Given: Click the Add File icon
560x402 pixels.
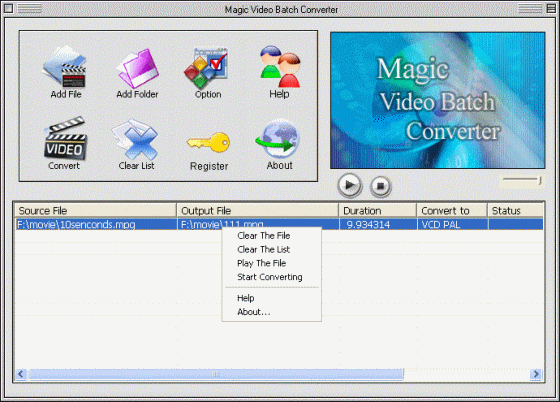Looking at the screenshot, I should coord(65,67).
